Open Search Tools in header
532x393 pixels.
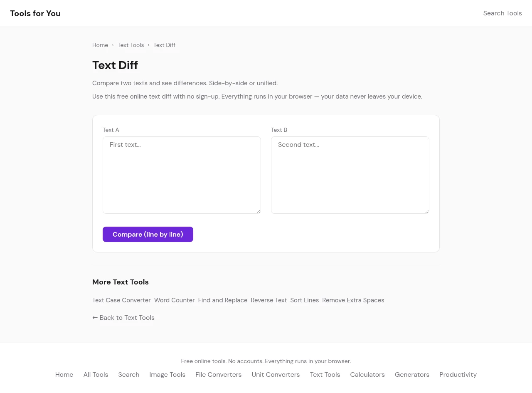point(502,13)
